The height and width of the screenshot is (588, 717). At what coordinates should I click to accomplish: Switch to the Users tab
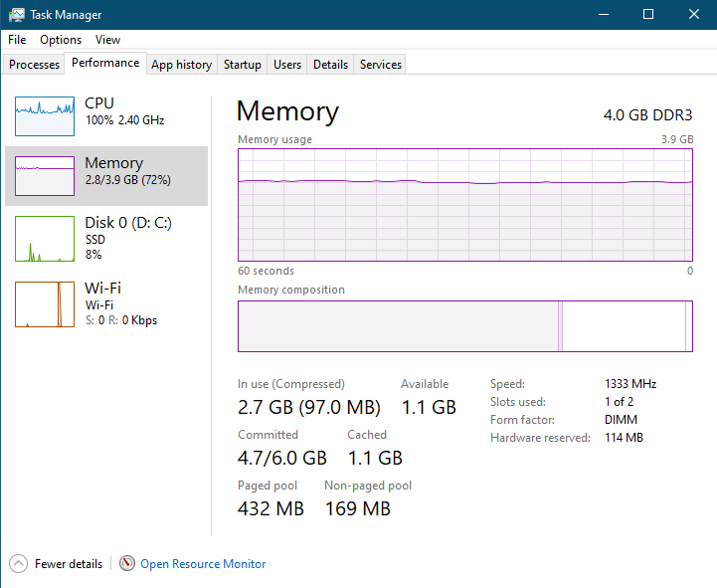287,65
